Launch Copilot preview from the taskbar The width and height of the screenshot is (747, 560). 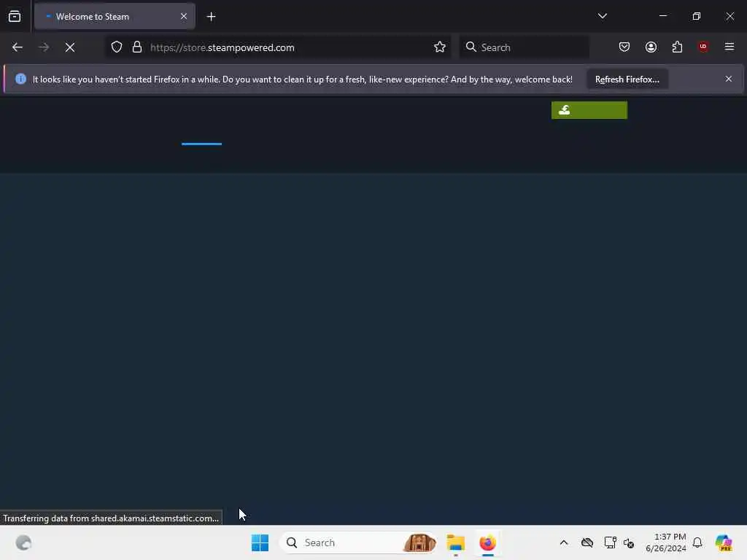(723, 542)
